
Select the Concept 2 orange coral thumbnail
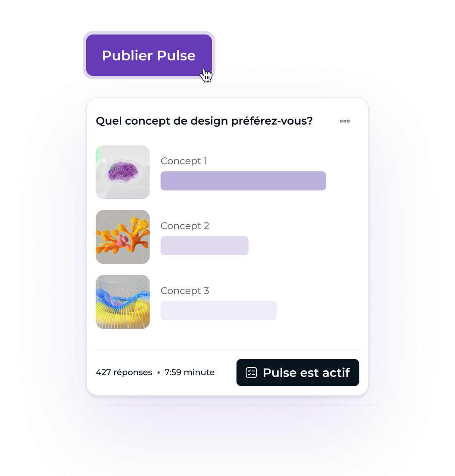coord(123,237)
